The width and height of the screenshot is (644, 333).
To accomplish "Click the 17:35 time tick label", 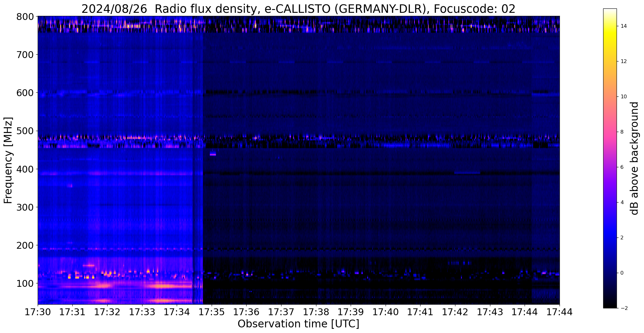I will pos(212,312).
